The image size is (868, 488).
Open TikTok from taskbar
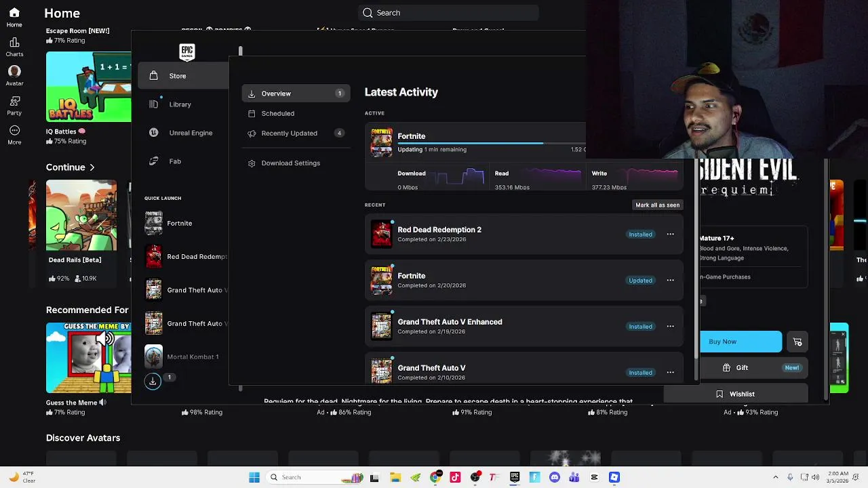click(x=455, y=477)
